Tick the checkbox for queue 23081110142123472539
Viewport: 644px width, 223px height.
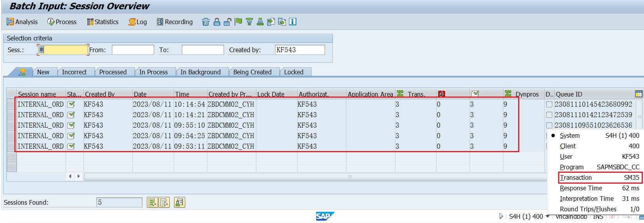point(549,115)
